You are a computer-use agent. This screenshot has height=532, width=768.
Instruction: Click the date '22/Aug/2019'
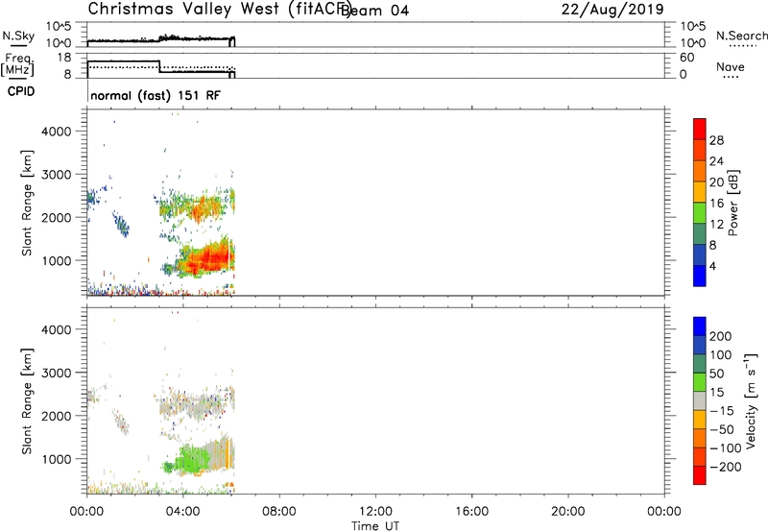pos(612,10)
